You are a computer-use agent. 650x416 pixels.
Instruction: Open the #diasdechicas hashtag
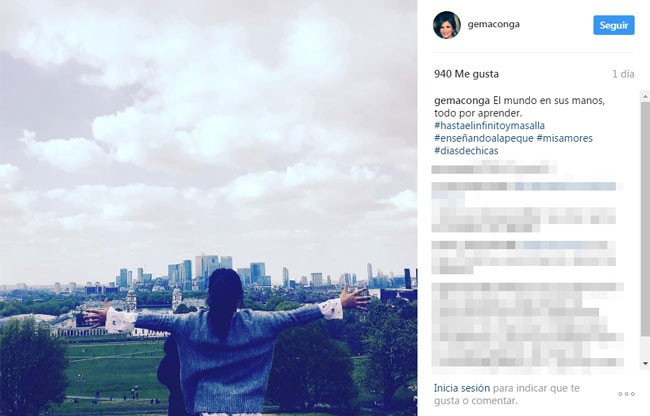466,150
